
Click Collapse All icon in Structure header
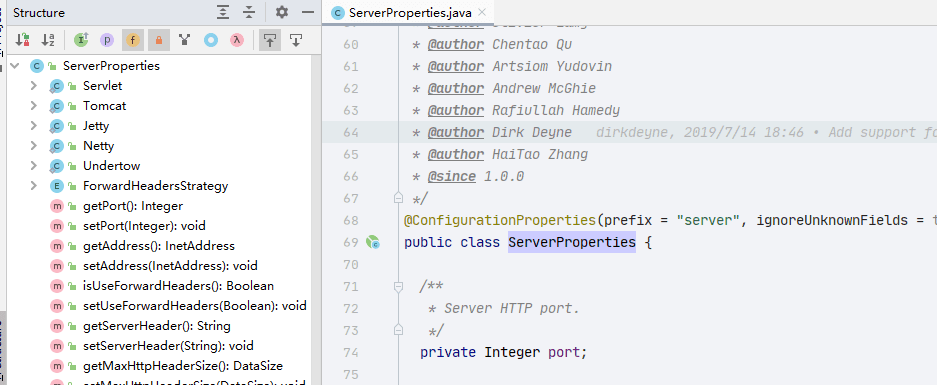249,13
